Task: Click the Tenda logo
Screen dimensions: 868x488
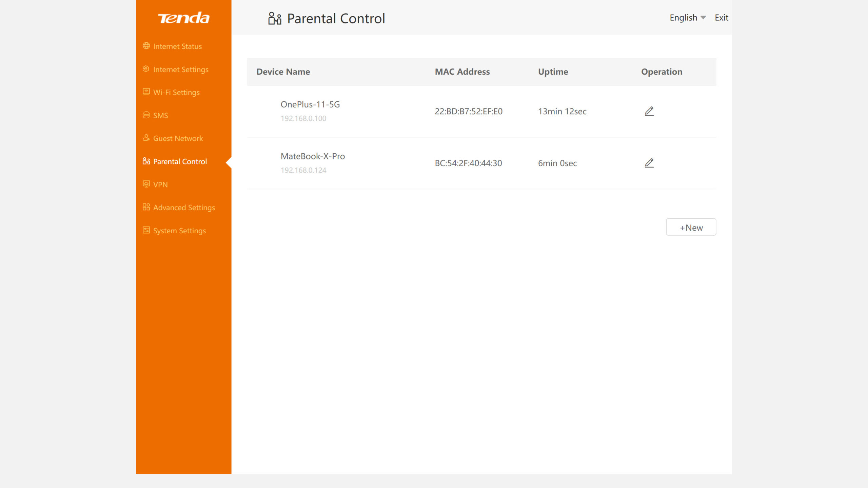Action: [x=183, y=18]
